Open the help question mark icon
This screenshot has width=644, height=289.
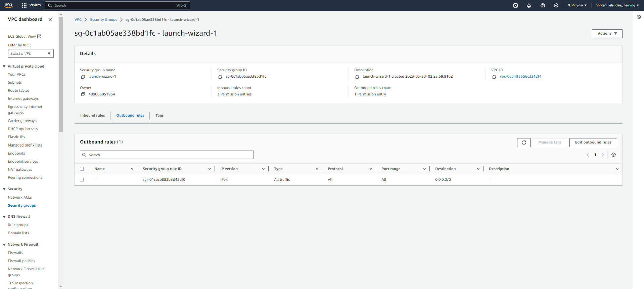point(543,5)
